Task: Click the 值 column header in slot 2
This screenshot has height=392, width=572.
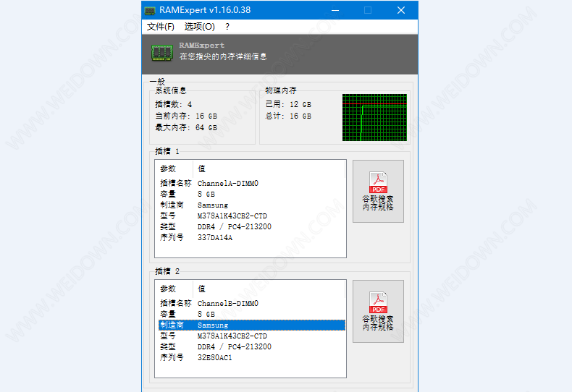Action: (201, 289)
